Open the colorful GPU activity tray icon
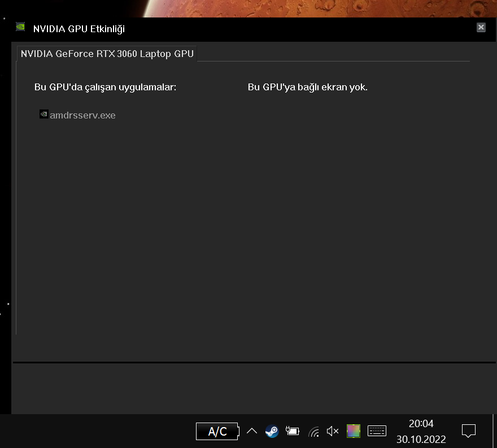This screenshot has height=448, width=497. (354, 431)
